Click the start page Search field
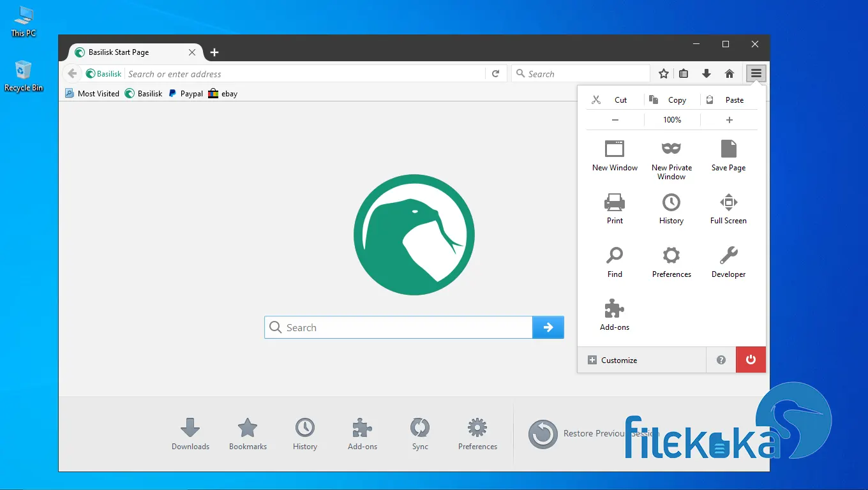868x490 pixels. tap(398, 327)
